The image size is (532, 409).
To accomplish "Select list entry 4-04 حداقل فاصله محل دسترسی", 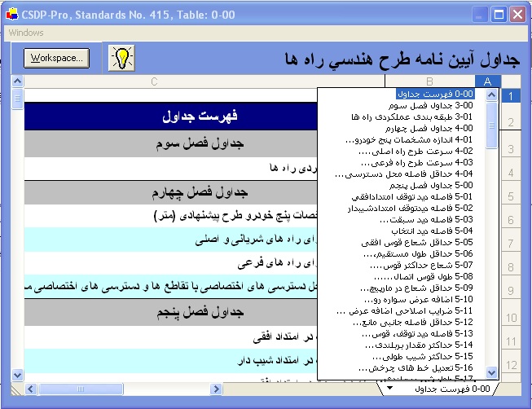I will (x=404, y=174).
